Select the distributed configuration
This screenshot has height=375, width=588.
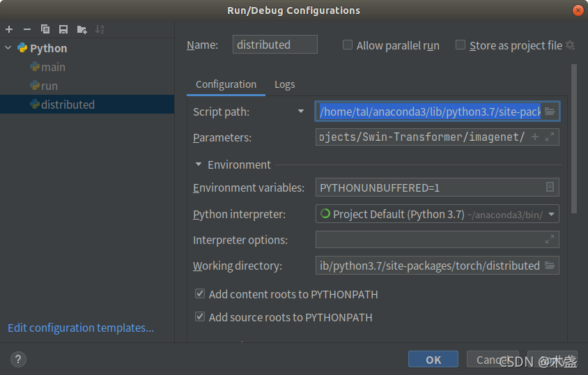(87, 105)
